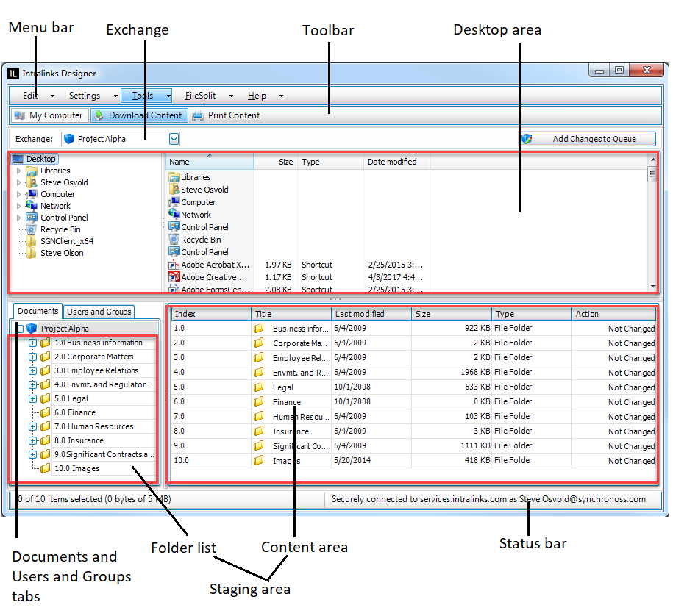Screen dimensions: 673x616
Task: Click the 0 of 10 items selected status text
Action: [94, 499]
